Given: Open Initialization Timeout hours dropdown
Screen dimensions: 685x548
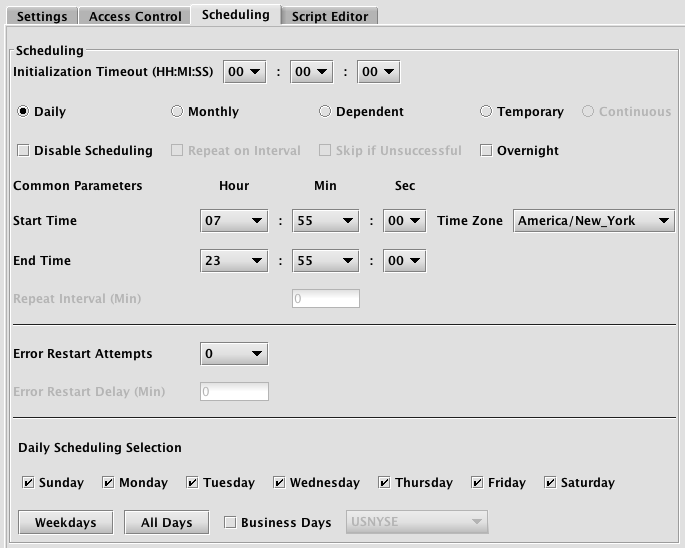Looking at the screenshot, I should pos(245,72).
